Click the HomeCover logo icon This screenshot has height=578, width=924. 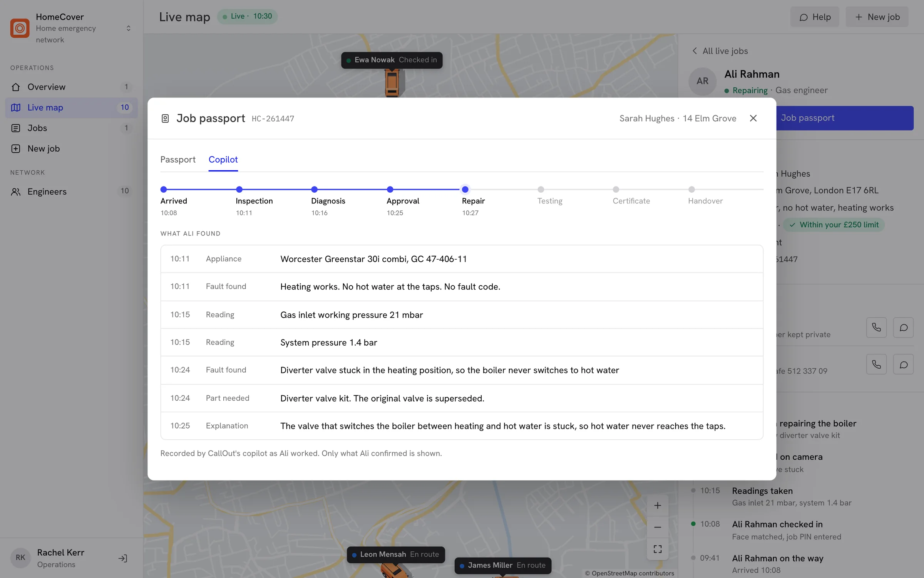(20, 28)
